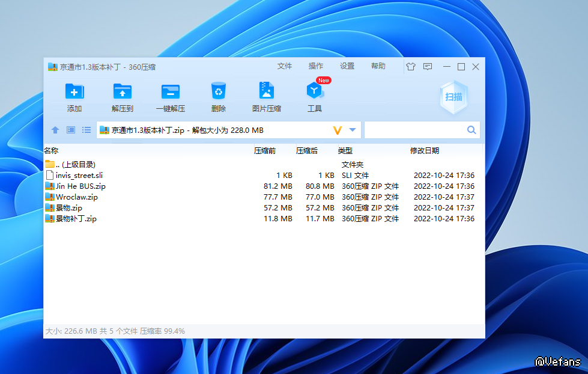Click inside the search input field

tap(414, 130)
